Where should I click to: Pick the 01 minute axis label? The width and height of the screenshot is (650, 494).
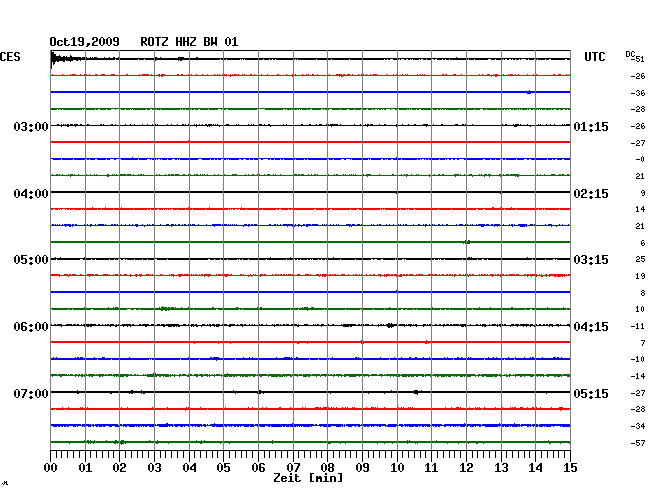click(x=85, y=468)
